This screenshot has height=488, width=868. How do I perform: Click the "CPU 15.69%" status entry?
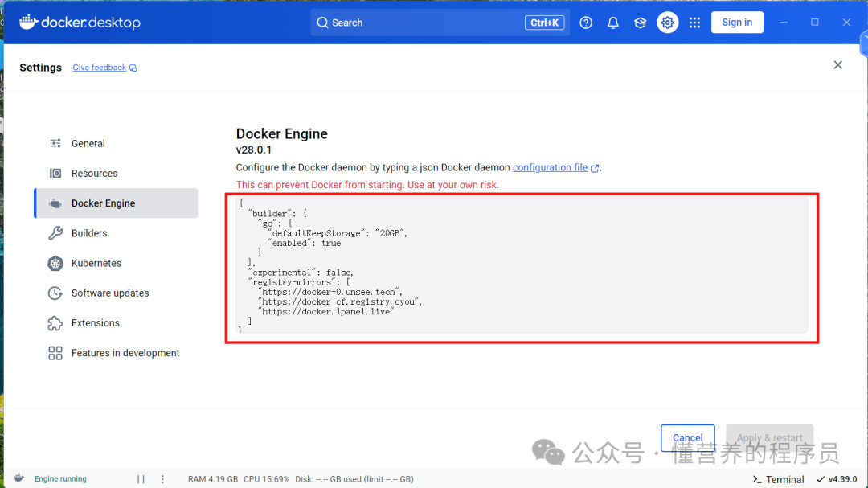pos(266,479)
